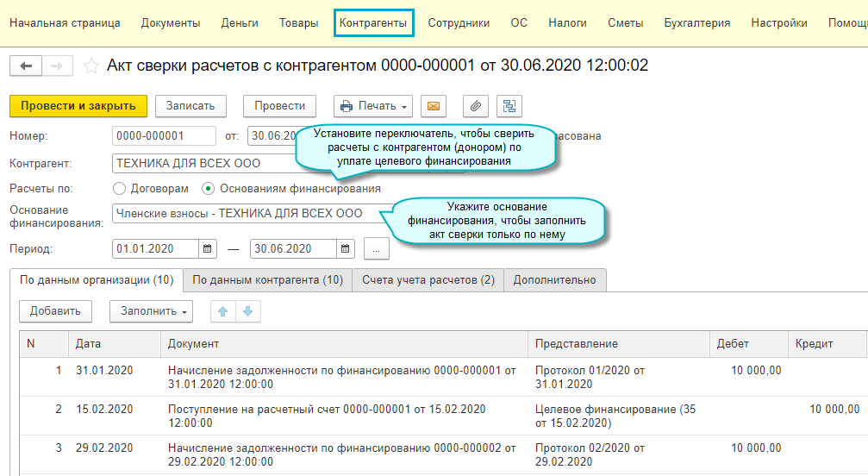
Task: Switch to Счета учета расчетов tab
Action: [x=428, y=280]
